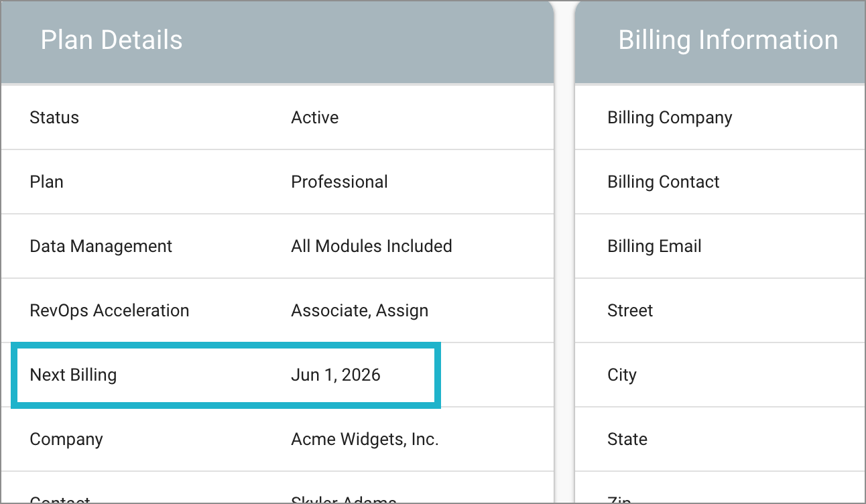Screen dimensions: 866x504
Task: Click the Billing Company field
Action: click(x=670, y=117)
